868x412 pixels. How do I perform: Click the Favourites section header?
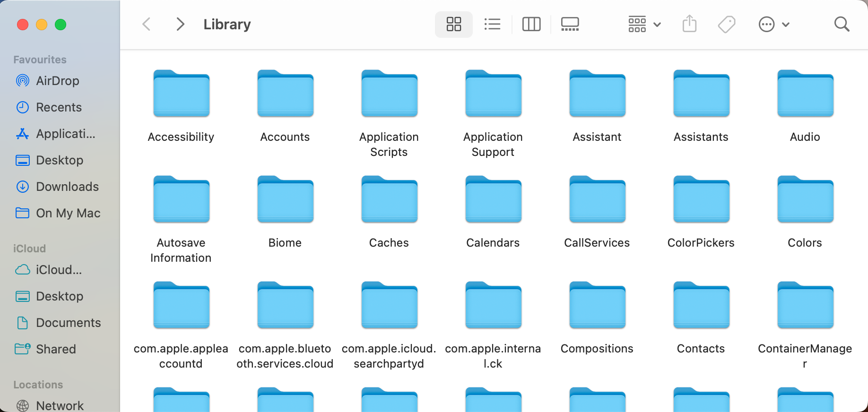pos(40,60)
